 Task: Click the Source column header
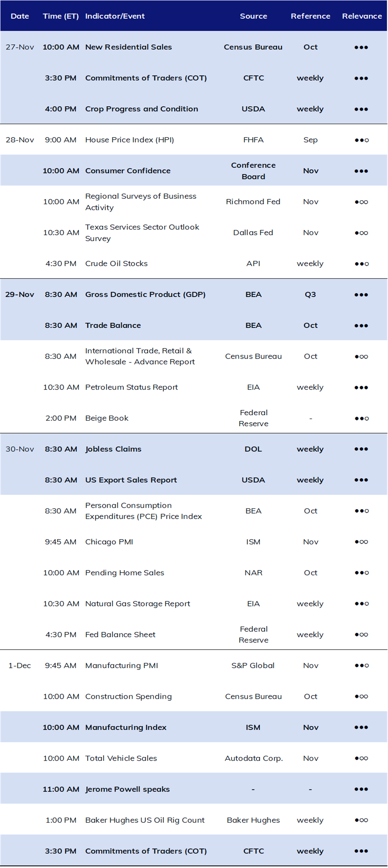point(253,16)
